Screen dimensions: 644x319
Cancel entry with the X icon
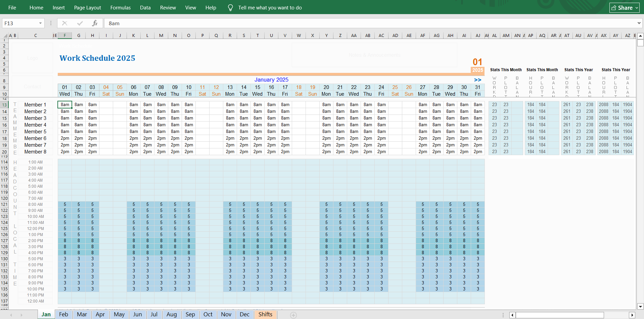click(x=64, y=23)
